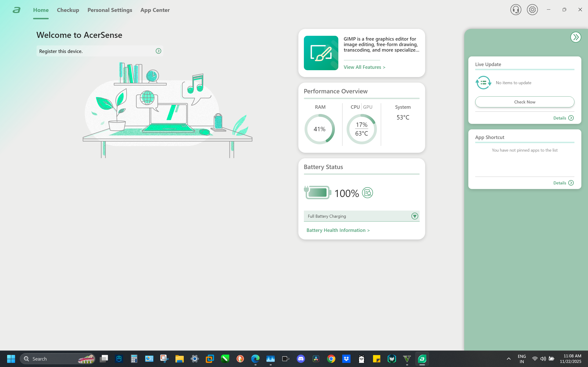The image size is (588, 367).
Task: Click arrow icon beside Register this device
Action: click(x=158, y=51)
